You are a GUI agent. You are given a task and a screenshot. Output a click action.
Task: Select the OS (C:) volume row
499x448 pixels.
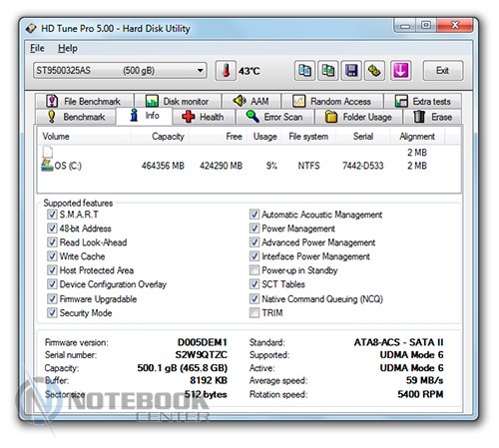pos(249,166)
